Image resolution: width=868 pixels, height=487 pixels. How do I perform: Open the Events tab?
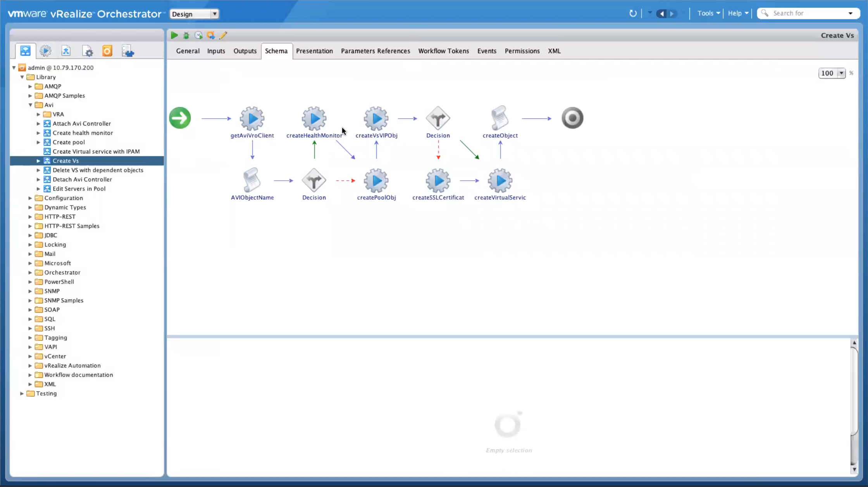487,51
